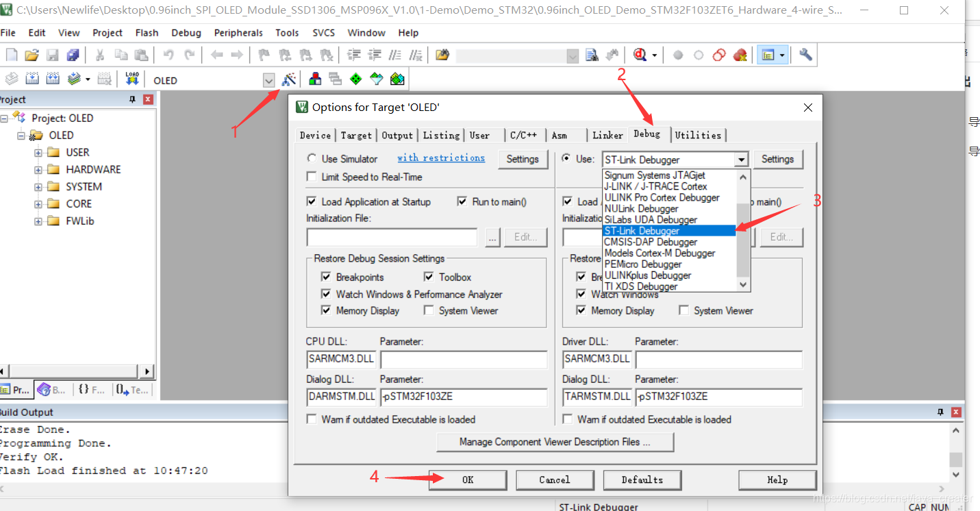Click the Manage Project Items colored blocks icon

[x=315, y=79]
